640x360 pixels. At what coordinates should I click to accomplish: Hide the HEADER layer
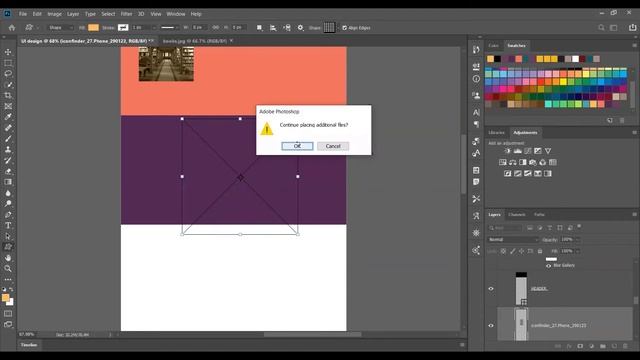pyautogui.click(x=491, y=289)
